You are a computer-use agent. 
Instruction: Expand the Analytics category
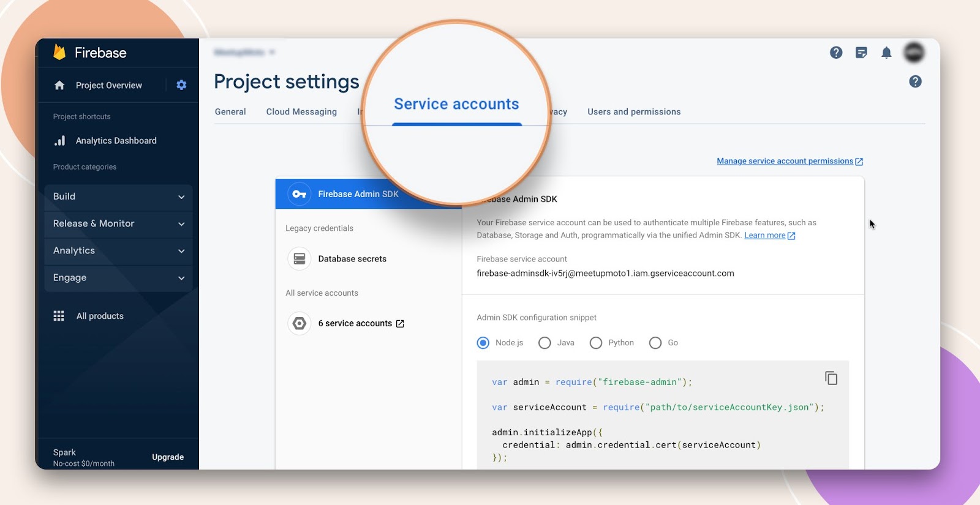coord(118,250)
